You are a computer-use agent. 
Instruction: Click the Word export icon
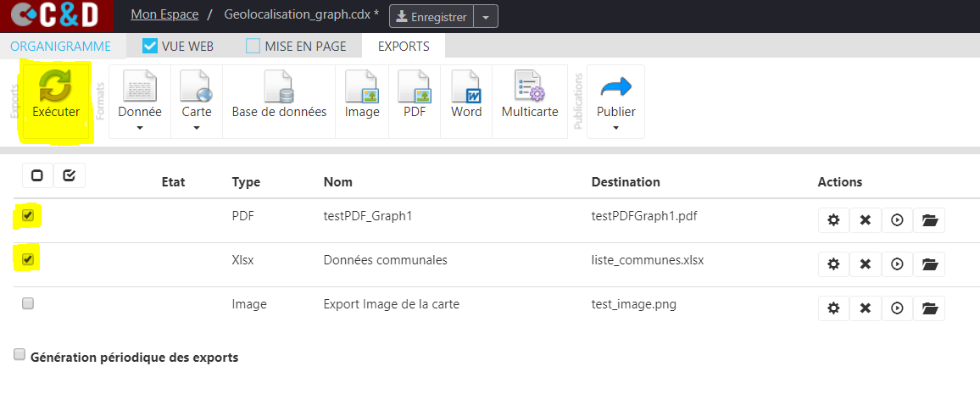point(466,86)
